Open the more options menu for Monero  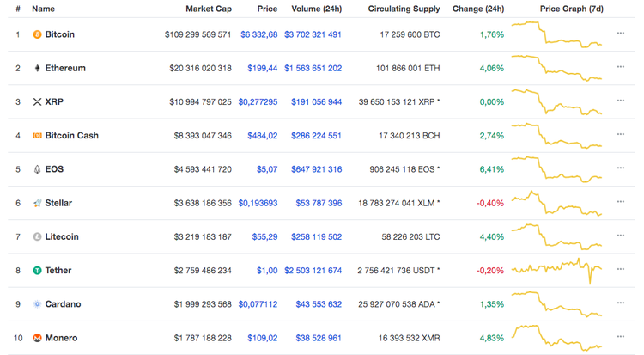coord(621,336)
